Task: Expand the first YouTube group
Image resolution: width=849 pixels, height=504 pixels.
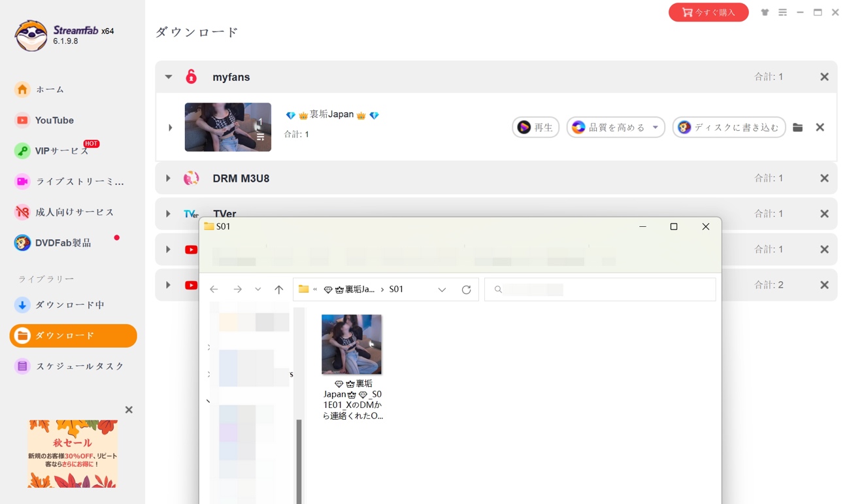Action: pos(169,249)
